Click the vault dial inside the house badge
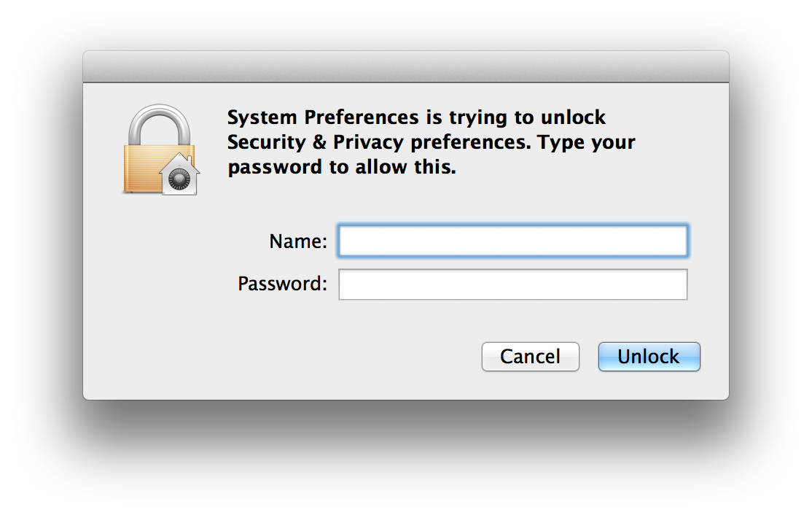Screen dimensions: 812x515 (179, 179)
